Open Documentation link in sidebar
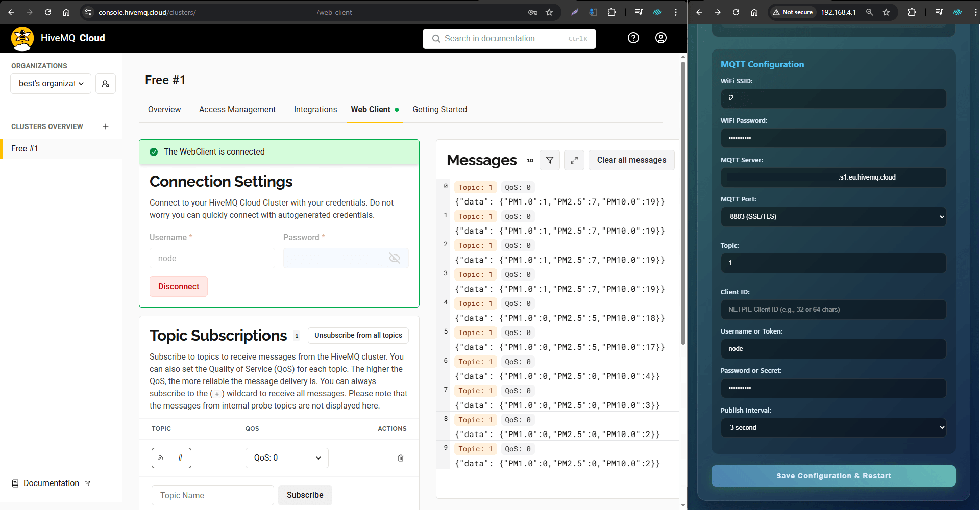Screen dimensions: 980x510 pyautogui.click(x=51, y=483)
